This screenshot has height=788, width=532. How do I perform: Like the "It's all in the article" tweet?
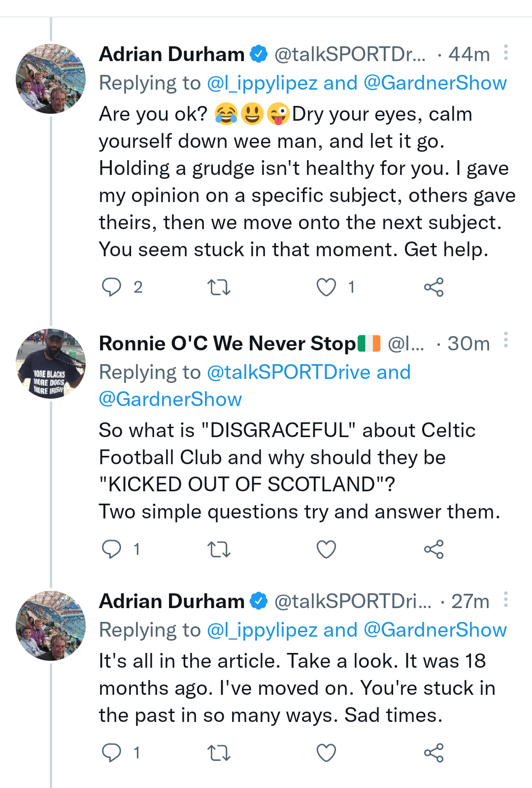point(326,753)
